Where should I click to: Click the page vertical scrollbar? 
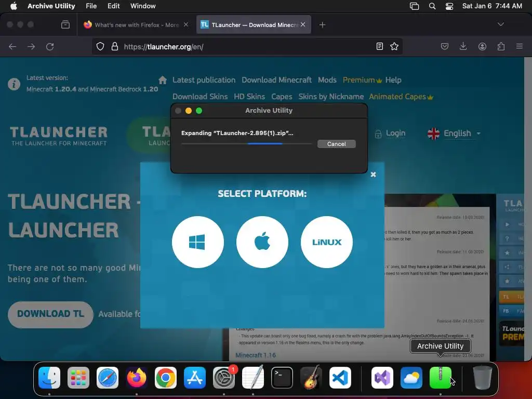point(528,209)
